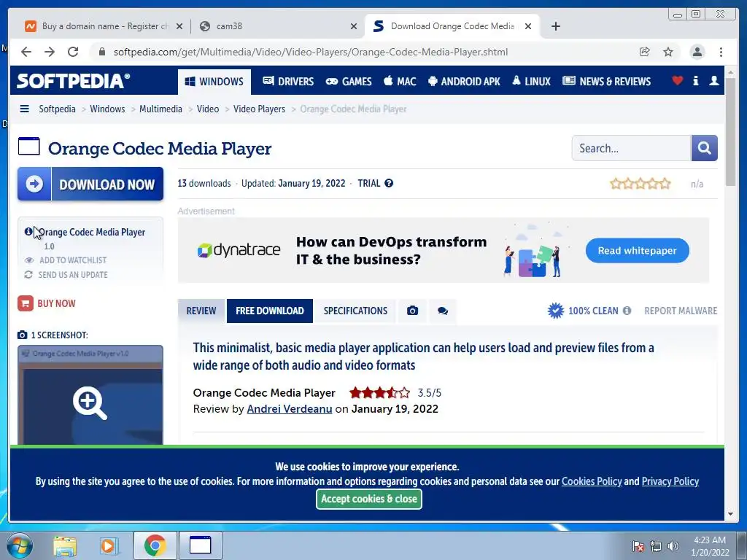The image size is (747, 560).
Task: Click the info icon next to 100% Clean
Action: tap(627, 311)
